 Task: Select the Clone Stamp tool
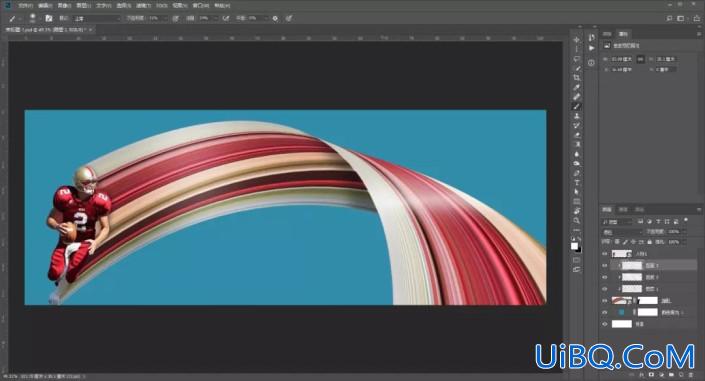coord(576,116)
